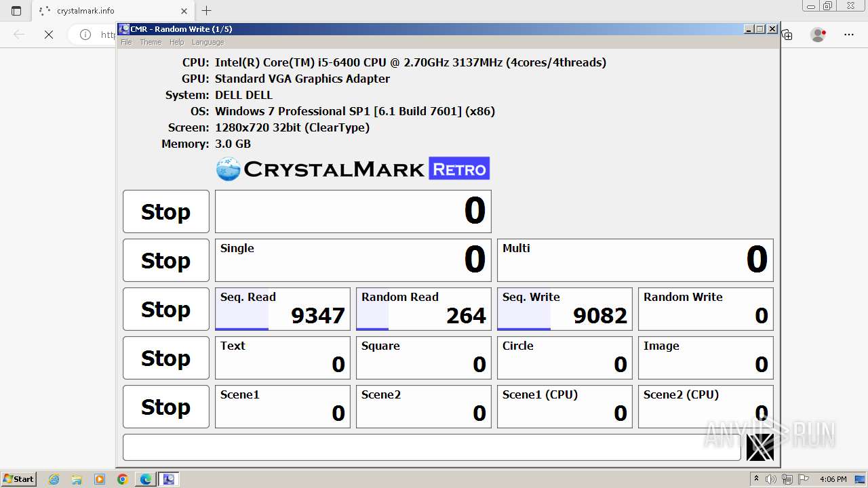
Task: Click the Seq. Read progress score box
Action: click(283, 309)
